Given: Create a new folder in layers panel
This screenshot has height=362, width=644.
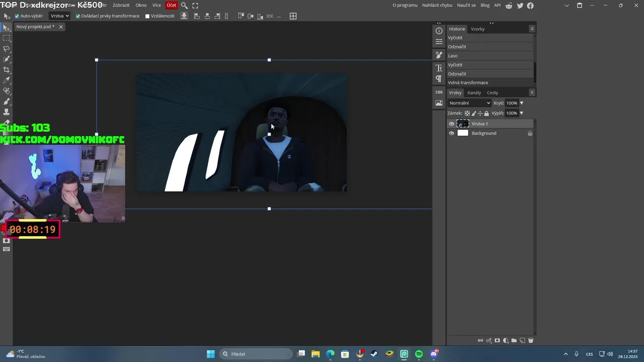Looking at the screenshot, I should point(514,340).
